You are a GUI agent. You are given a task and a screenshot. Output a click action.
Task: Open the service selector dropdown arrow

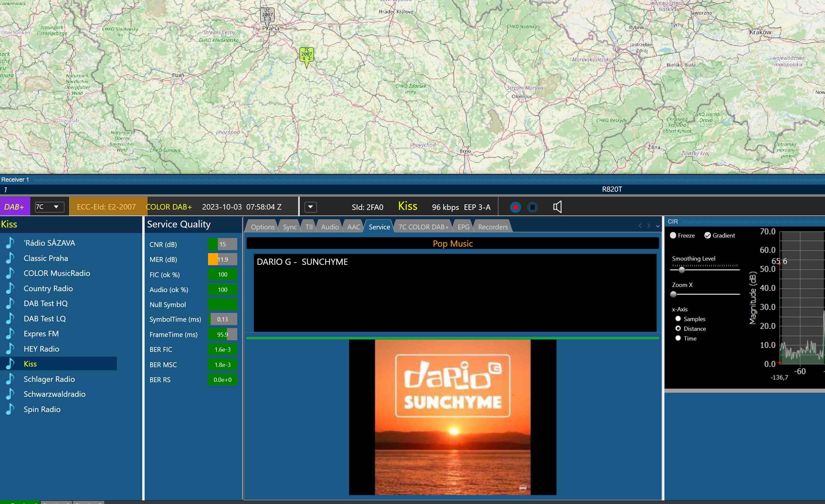coord(310,207)
